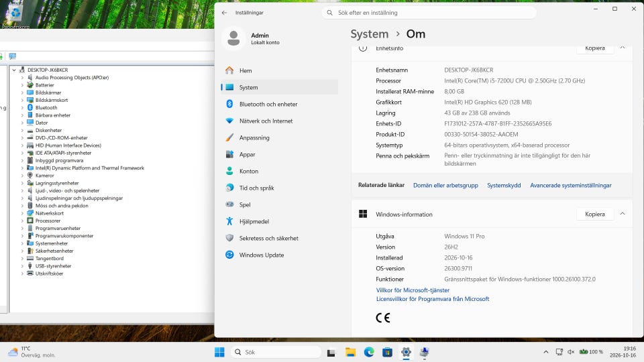Select Ljud-, video- och spelenheter row
644x362 pixels.
click(x=67, y=191)
